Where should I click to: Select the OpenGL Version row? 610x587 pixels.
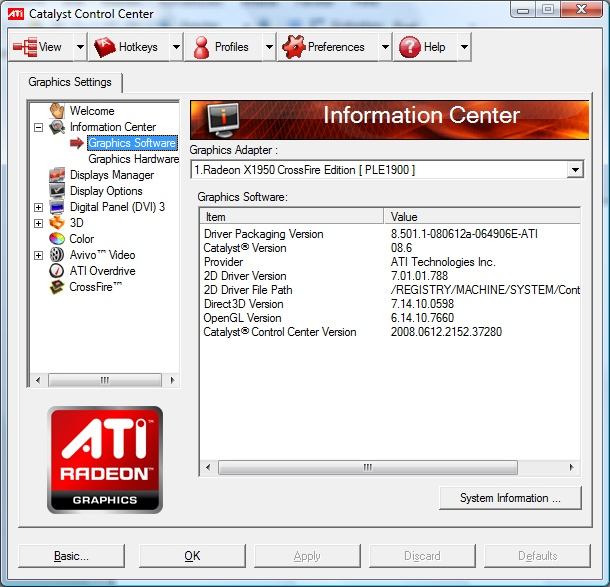tap(390, 318)
